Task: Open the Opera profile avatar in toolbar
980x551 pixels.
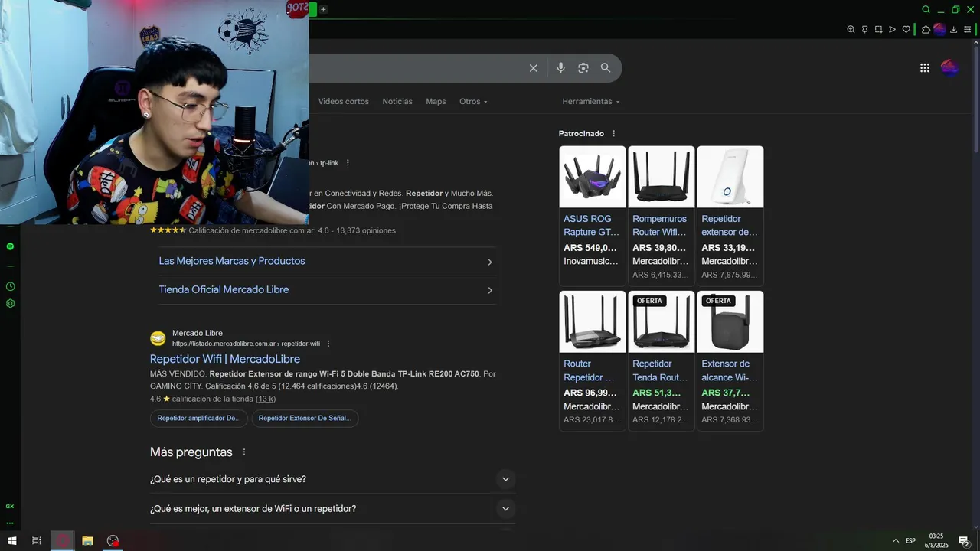Action: (939, 29)
